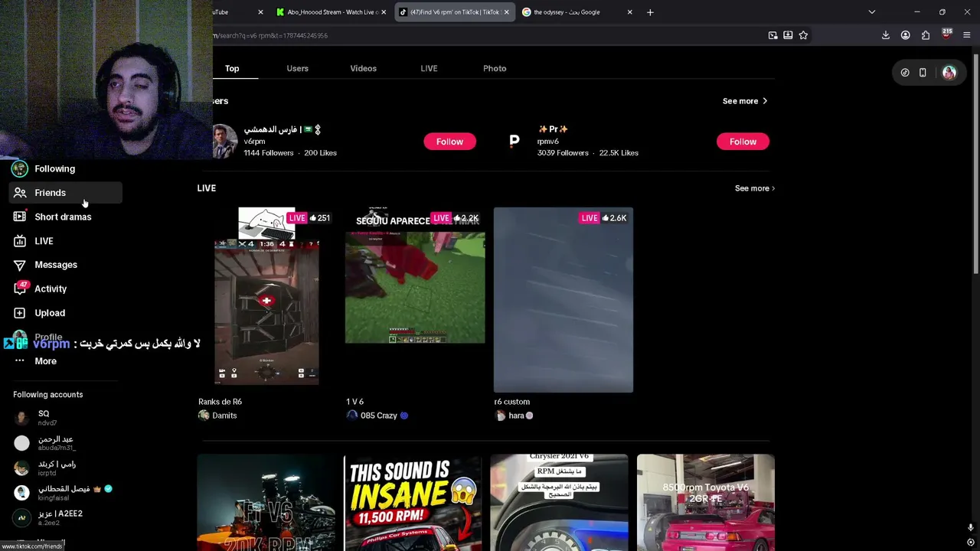Close the YouTube browser tab
This screenshot has height=551, width=980.
[x=260, y=12]
